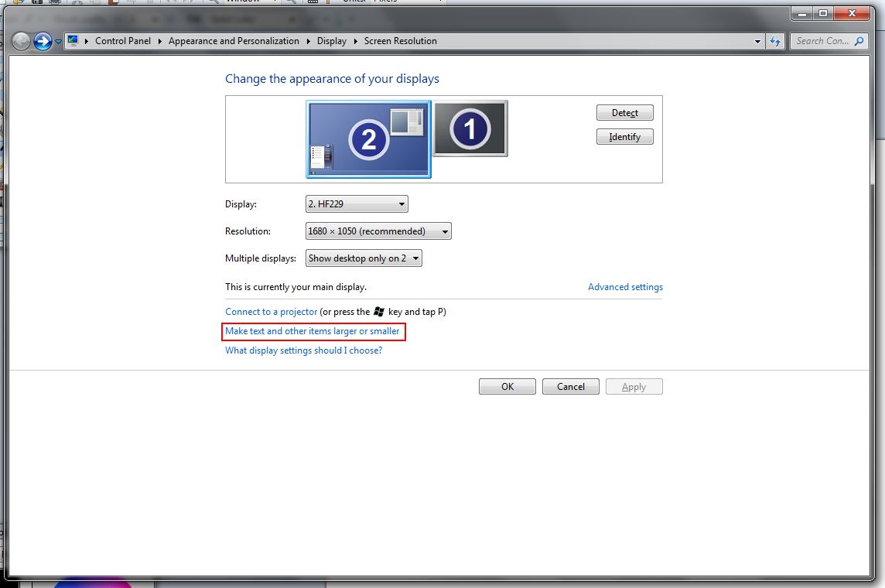Expand arrow before Screen Resolution breadcrumb
The image size is (885, 588).
(356, 41)
